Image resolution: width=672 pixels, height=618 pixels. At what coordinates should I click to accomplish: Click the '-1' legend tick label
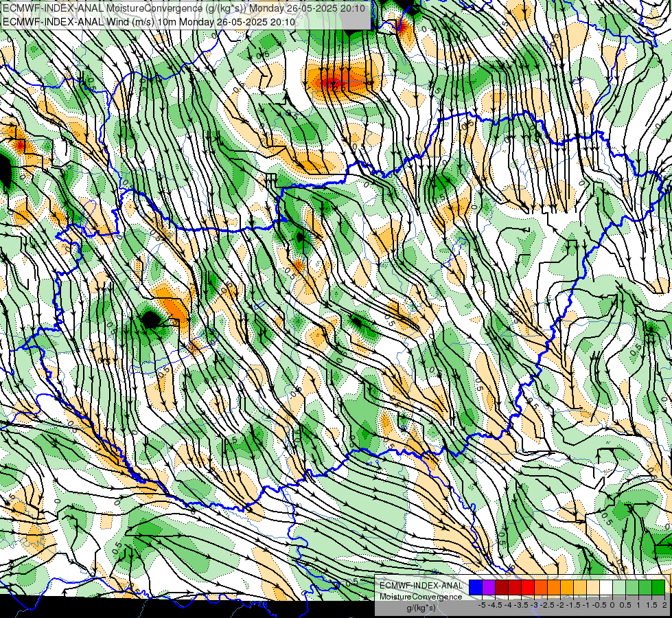[x=586, y=605]
